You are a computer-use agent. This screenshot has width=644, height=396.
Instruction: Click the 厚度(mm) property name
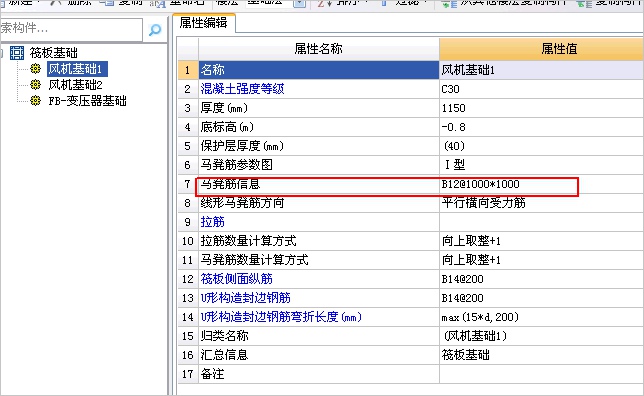[224, 108]
